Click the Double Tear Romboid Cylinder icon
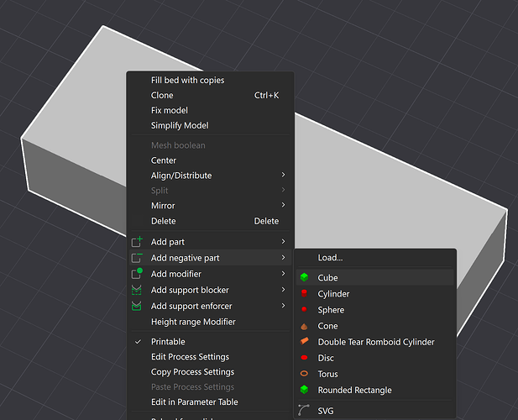This screenshot has width=518, height=420. point(304,341)
